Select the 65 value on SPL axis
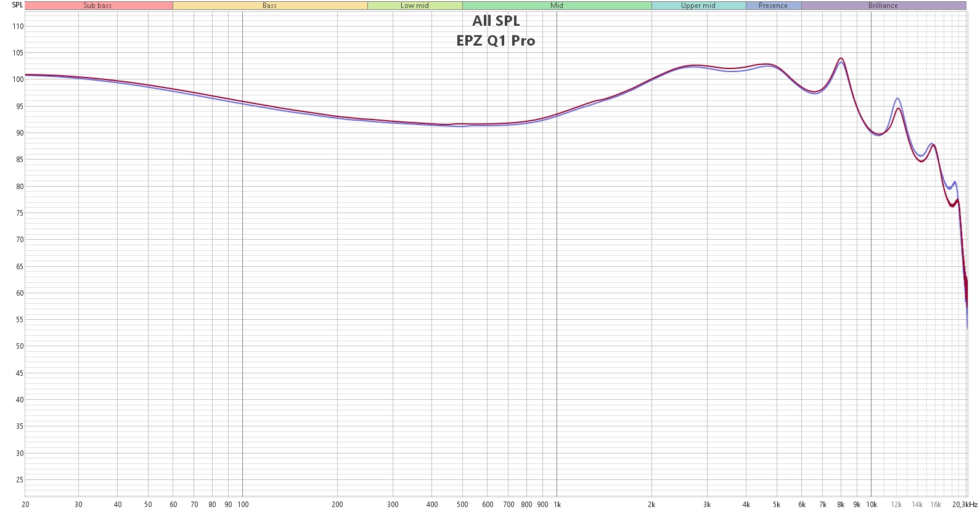 [20, 267]
